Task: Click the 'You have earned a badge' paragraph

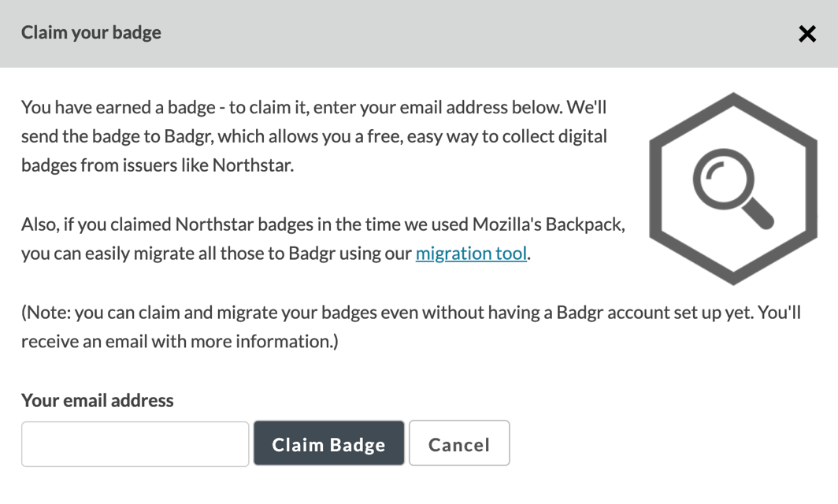Action: [x=314, y=136]
